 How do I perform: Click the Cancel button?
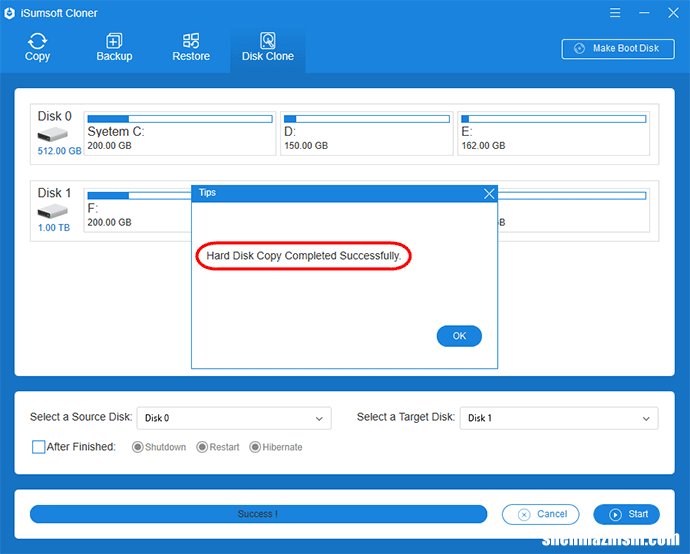pyautogui.click(x=540, y=514)
